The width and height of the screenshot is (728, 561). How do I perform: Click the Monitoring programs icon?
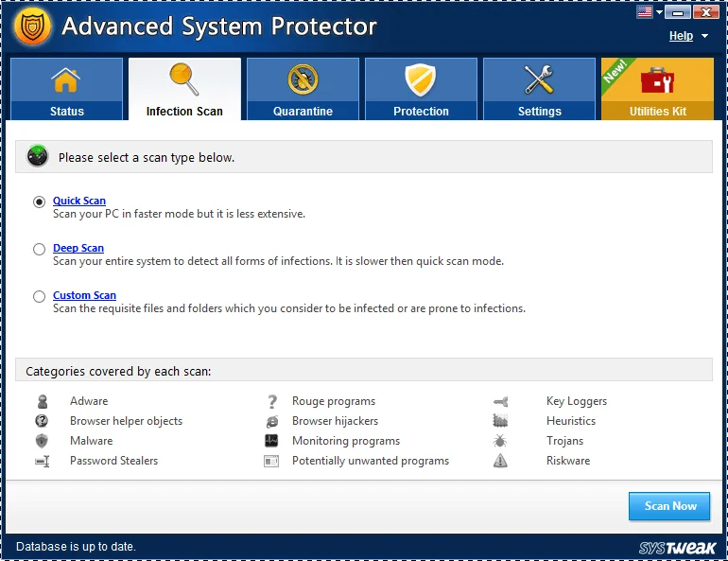coord(271,440)
